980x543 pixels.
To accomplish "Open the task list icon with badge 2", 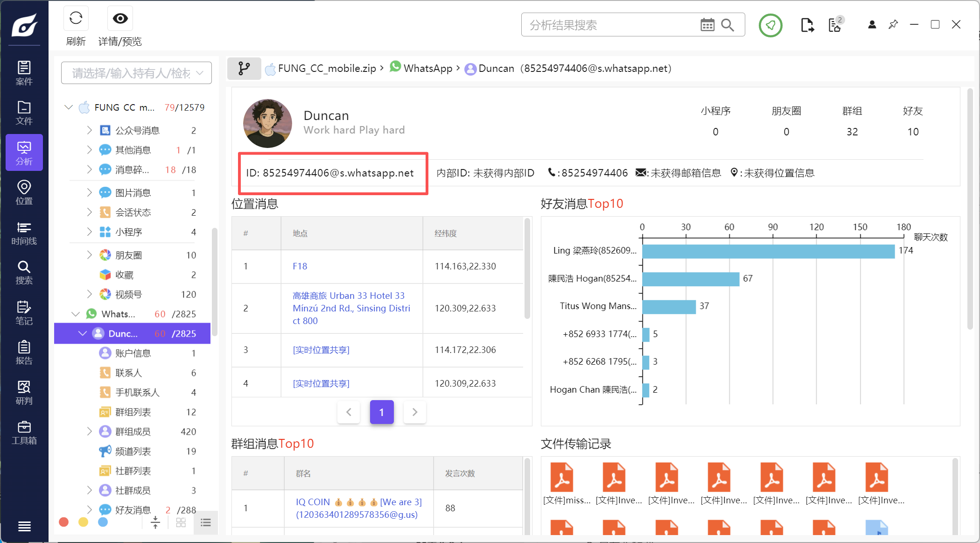I will pos(835,25).
